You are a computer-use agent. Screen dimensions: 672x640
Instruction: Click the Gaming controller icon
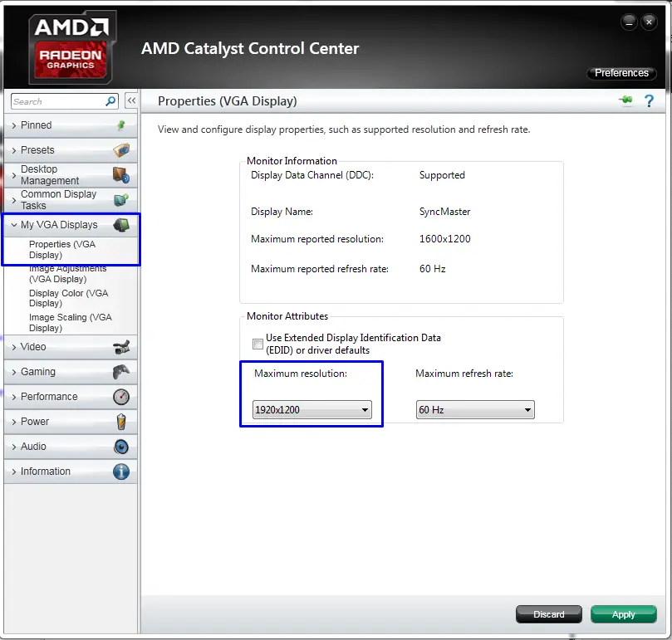[121, 372]
